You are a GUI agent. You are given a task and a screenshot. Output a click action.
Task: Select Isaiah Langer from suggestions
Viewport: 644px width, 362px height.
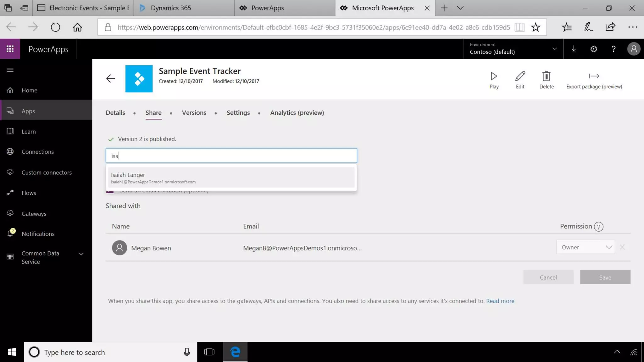(231, 178)
